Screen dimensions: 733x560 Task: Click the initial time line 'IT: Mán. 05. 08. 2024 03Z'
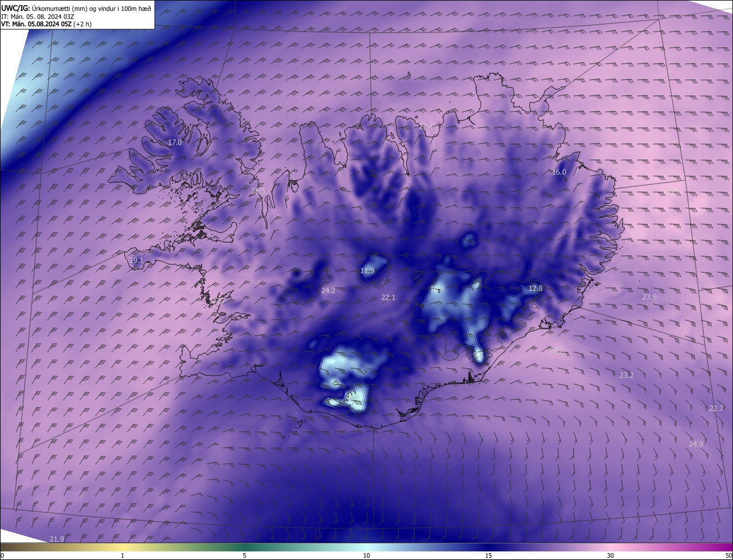(38, 16)
